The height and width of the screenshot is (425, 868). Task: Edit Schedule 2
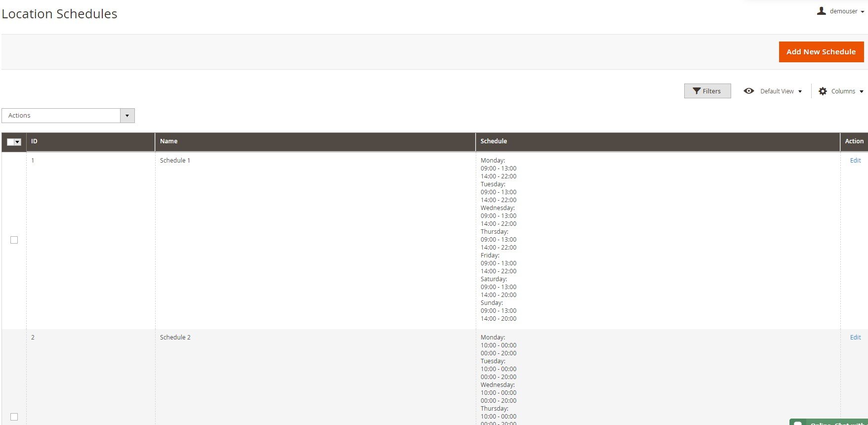coord(855,338)
